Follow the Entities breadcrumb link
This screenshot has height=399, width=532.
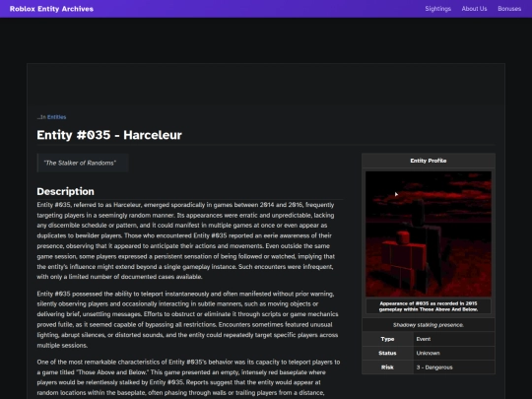coord(57,117)
